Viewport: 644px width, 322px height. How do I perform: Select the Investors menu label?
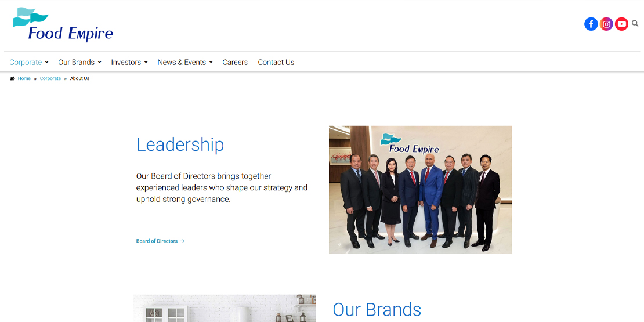[126, 63]
